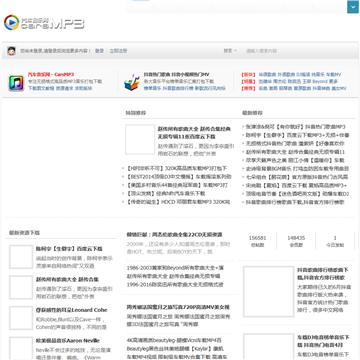Open the 4K高清 beautyleg article link
This screenshot has height=360, width=360.
pos(174,340)
